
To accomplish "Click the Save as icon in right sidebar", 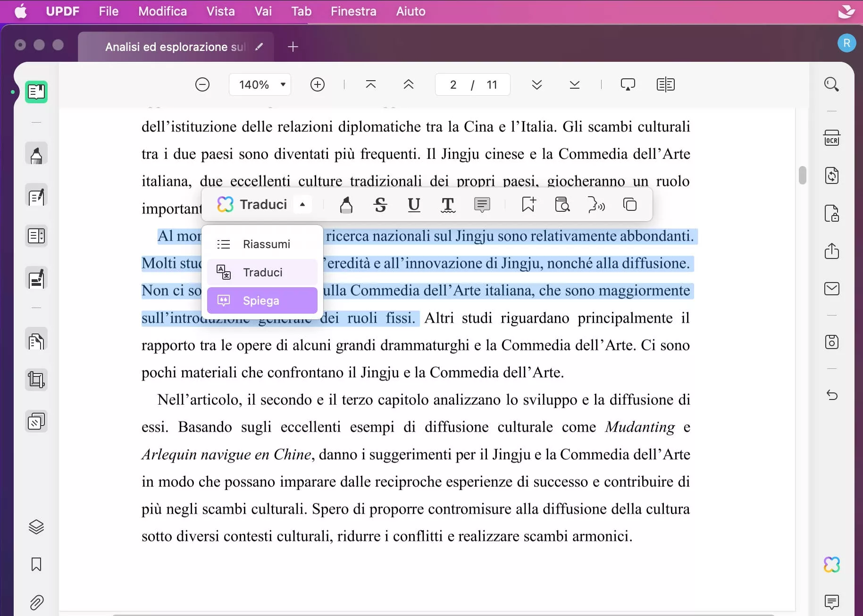I will tap(831, 341).
